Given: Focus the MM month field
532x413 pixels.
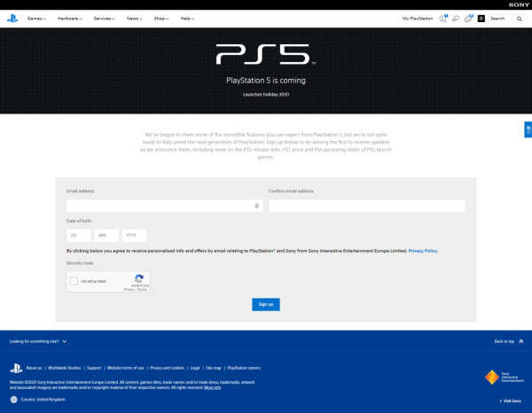Looking at the screenshot, I should pyautogui.click(x=106, y=236).
